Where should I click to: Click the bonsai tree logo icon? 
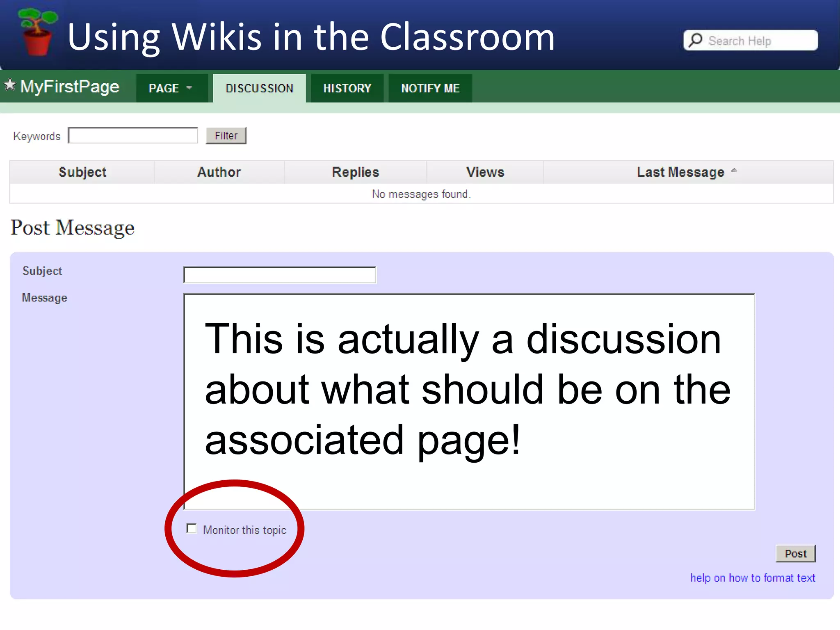pos(38,32)
